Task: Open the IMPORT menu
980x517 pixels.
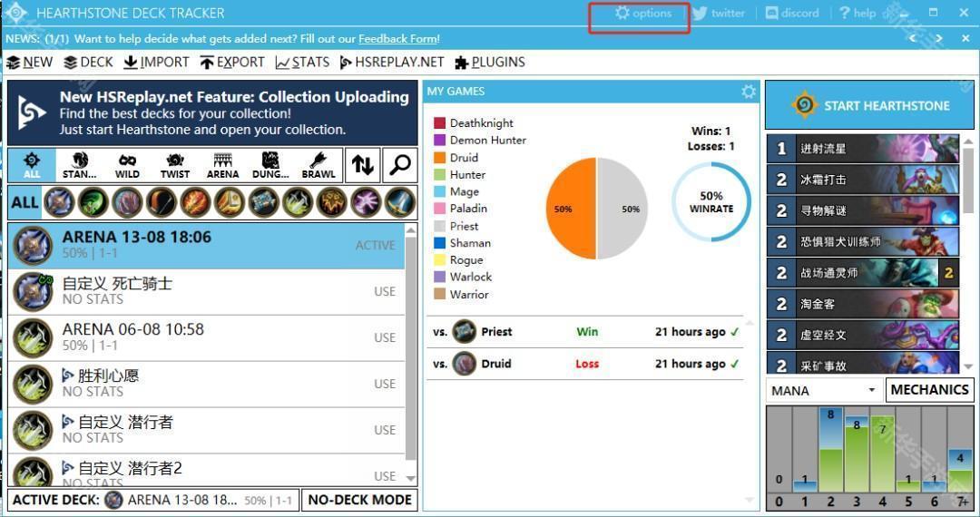Action: click(157, 62)
